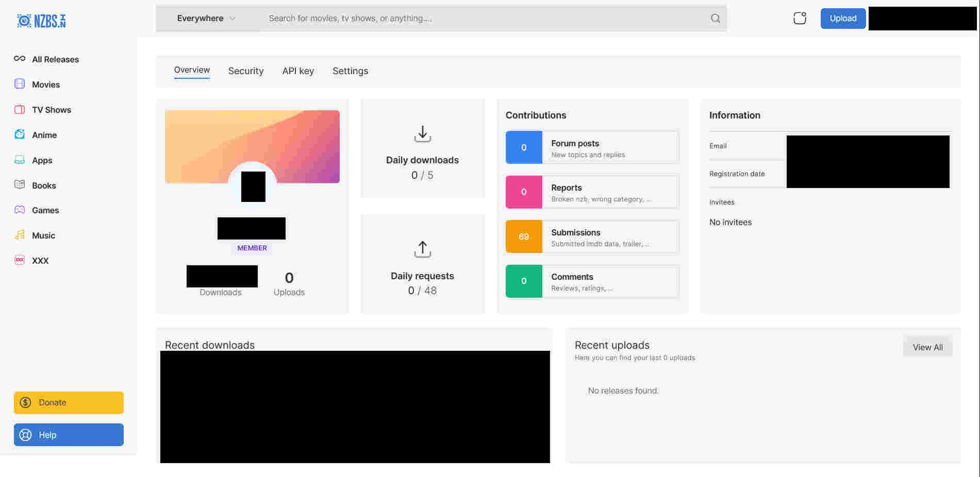Viewport: 980px width, 477px height.
Task: Click the Daily requests upload icon
Action: tap(423, 249)
